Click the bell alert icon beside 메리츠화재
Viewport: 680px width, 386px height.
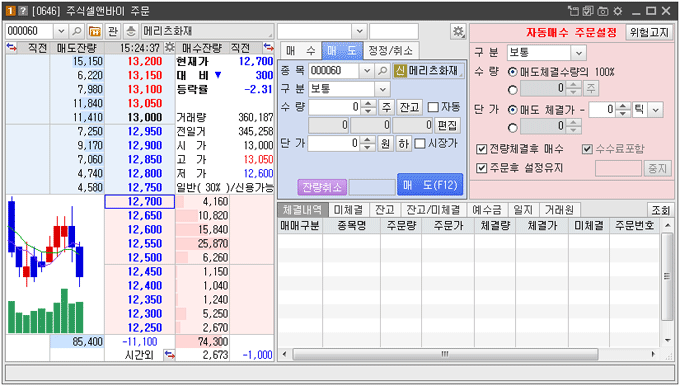tap(131, 31)
